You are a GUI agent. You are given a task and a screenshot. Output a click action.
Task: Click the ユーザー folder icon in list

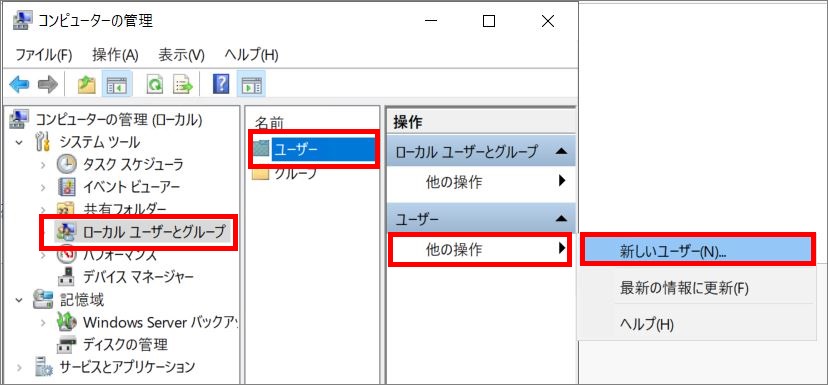(261, 149)
